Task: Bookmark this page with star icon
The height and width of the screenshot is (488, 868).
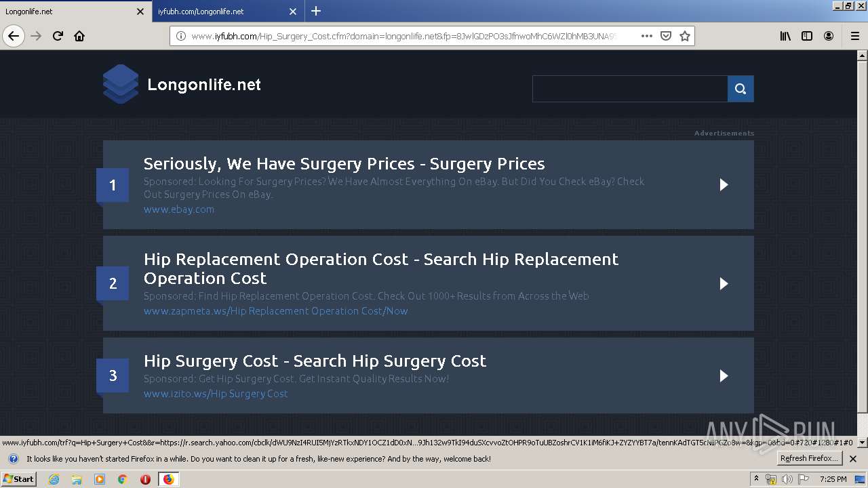Action: [685, 36]
